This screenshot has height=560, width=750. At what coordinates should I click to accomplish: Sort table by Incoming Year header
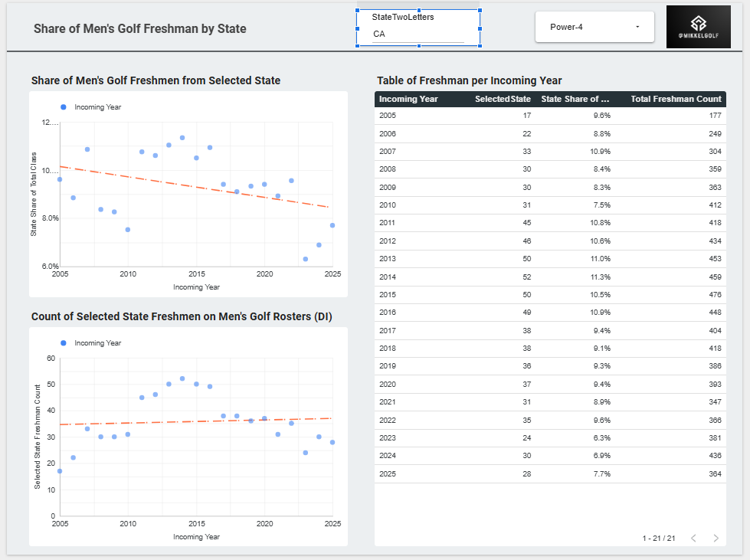(408, 99)
